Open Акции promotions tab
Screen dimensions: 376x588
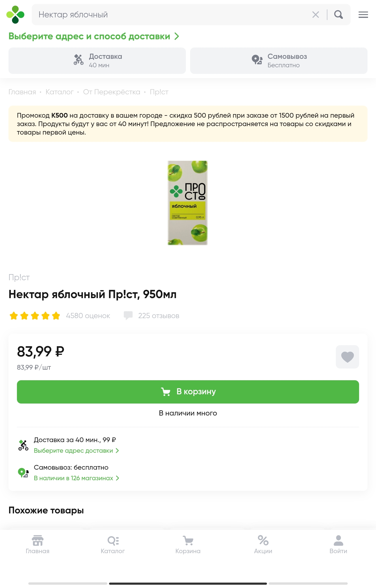(263, 544)
